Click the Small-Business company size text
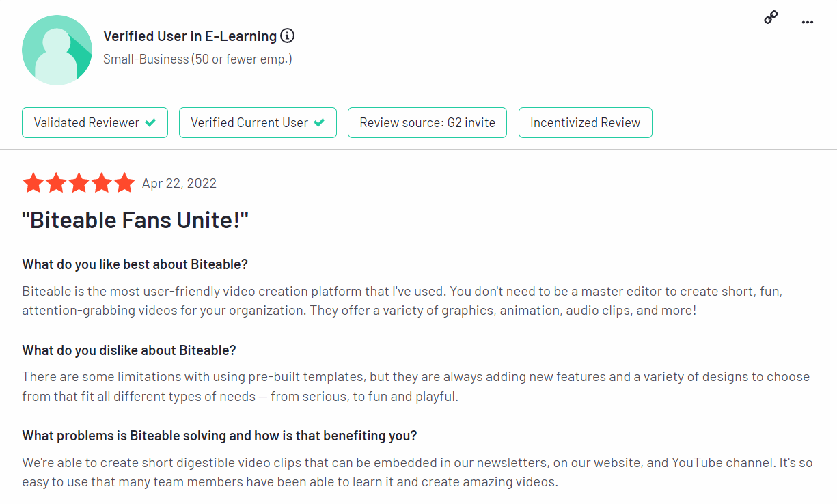 pos(197,59)
